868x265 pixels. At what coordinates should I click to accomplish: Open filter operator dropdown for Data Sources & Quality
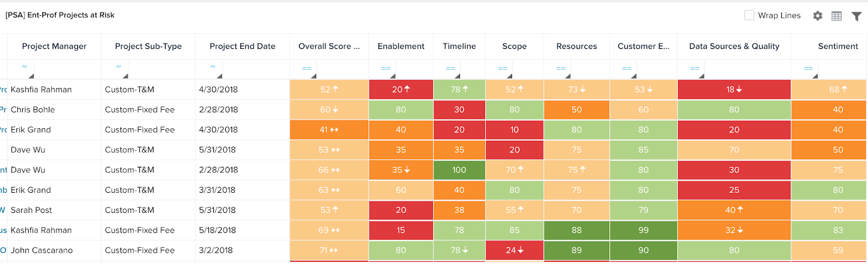[694, 68]
